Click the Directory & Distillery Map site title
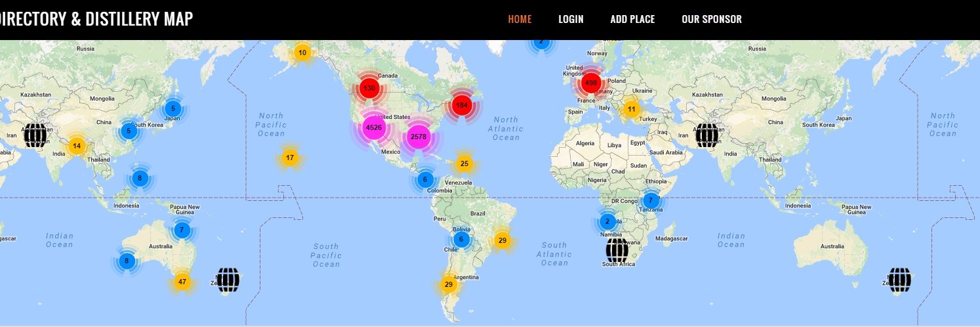The height and width of the screenshot is (327, 980). coord(96,18)
